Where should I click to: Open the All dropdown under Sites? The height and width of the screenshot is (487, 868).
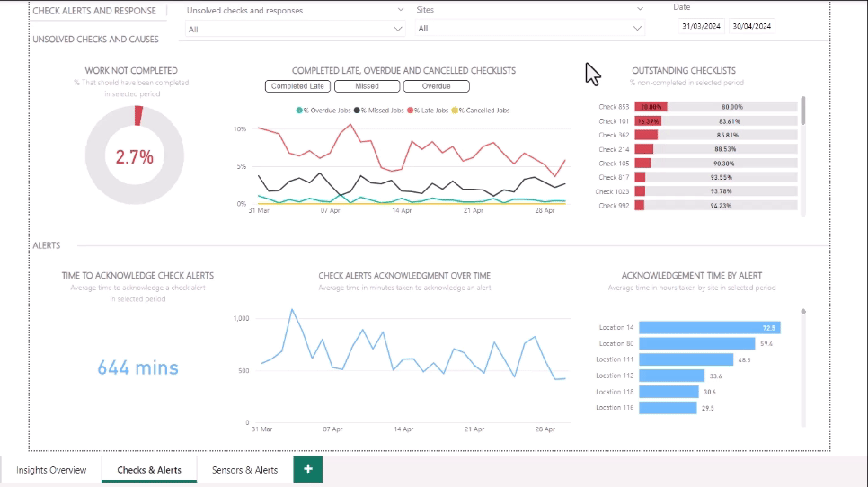tap(530, 29)
